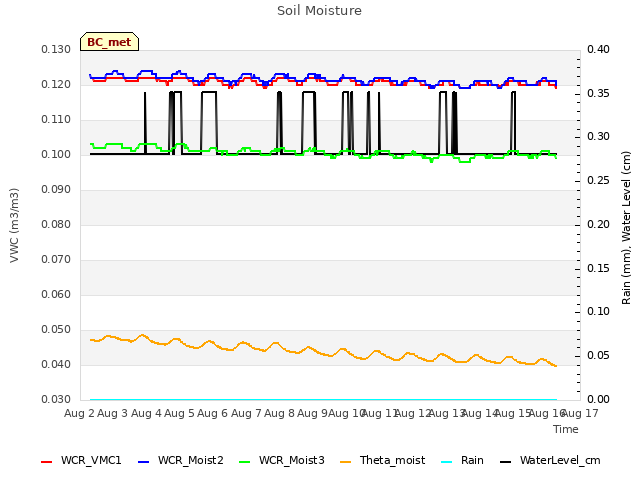Click the 0.130 left axis value
640x480 pixels.
click(x=56, y=49)
